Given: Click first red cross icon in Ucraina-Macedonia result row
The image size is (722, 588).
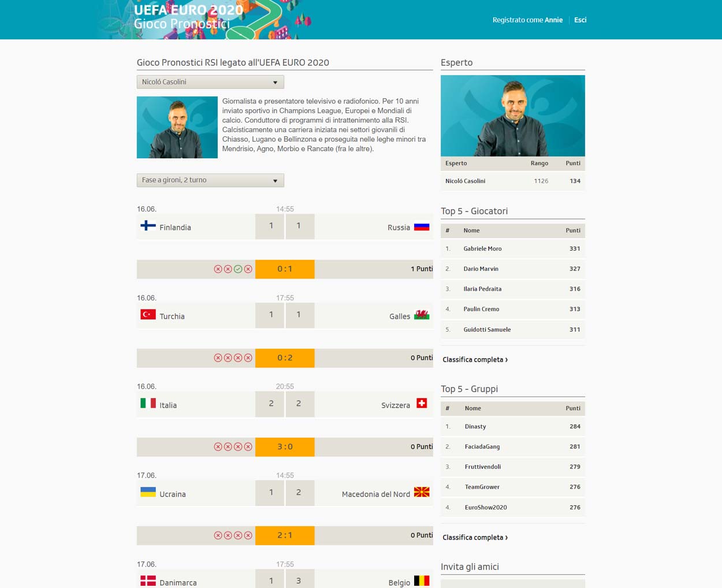Looking at the screenshot, I should [218, 535].
